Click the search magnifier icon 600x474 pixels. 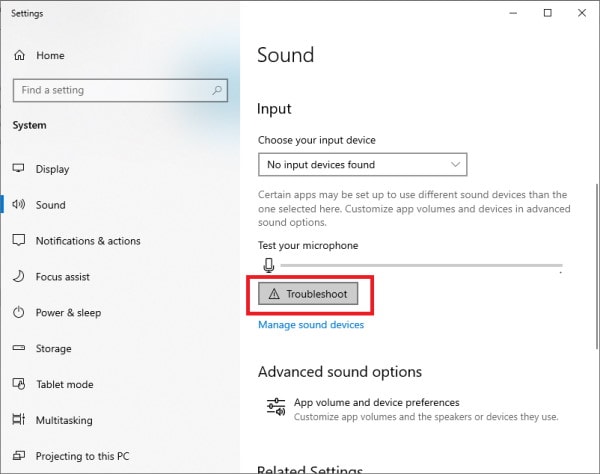click(x=217, y=90)
